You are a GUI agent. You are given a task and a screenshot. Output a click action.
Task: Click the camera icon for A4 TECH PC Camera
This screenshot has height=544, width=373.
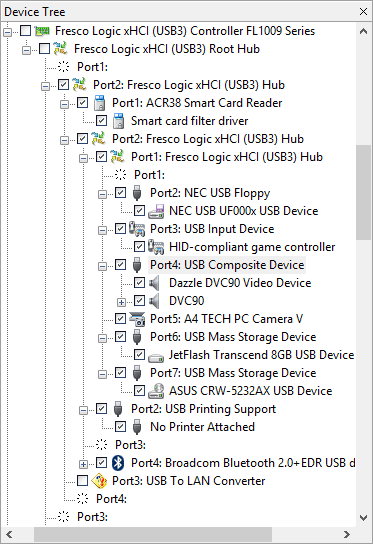[x=137, y=319]
